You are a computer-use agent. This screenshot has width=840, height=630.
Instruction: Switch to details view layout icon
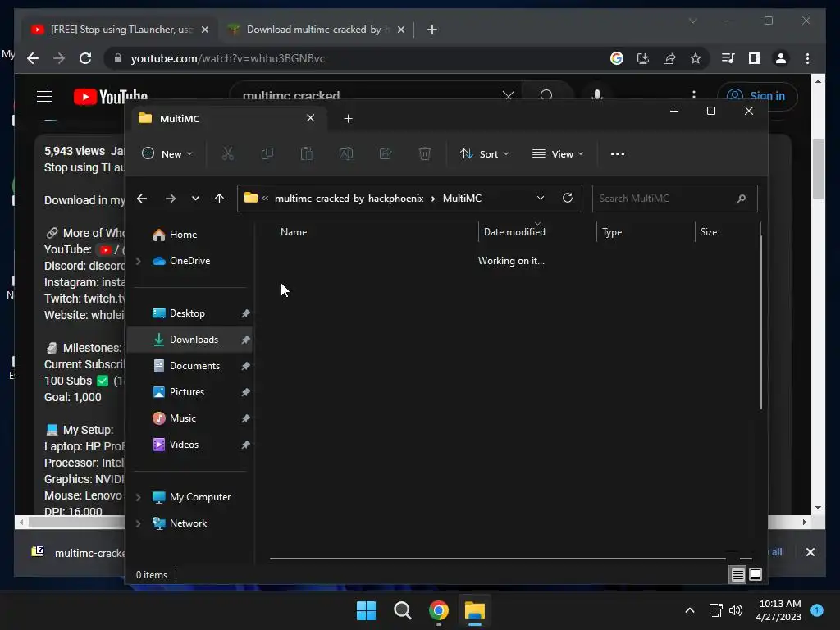[737, 575]
